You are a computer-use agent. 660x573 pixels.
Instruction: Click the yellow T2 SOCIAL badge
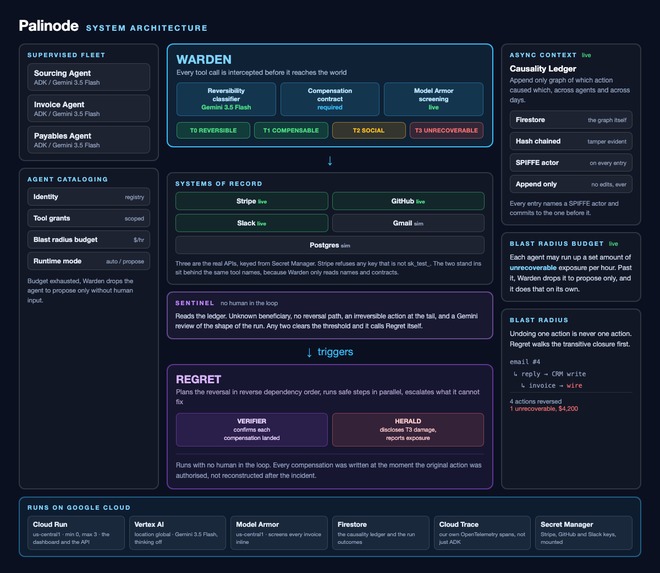(x=369, y=131)
